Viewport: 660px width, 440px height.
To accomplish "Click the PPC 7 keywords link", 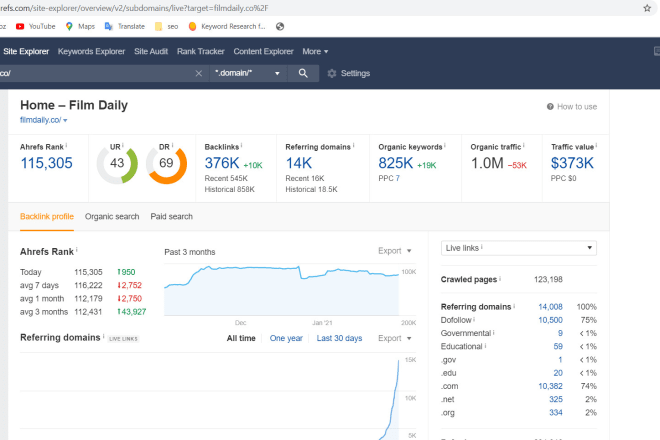I will click(397, 179).
